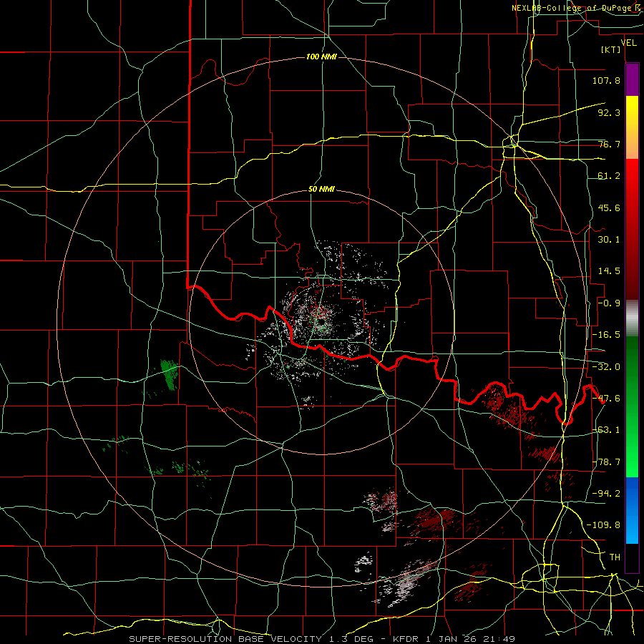This screenshot has height=644, width=644.
Task: Click the TH legend label
Action: [615, 557]
